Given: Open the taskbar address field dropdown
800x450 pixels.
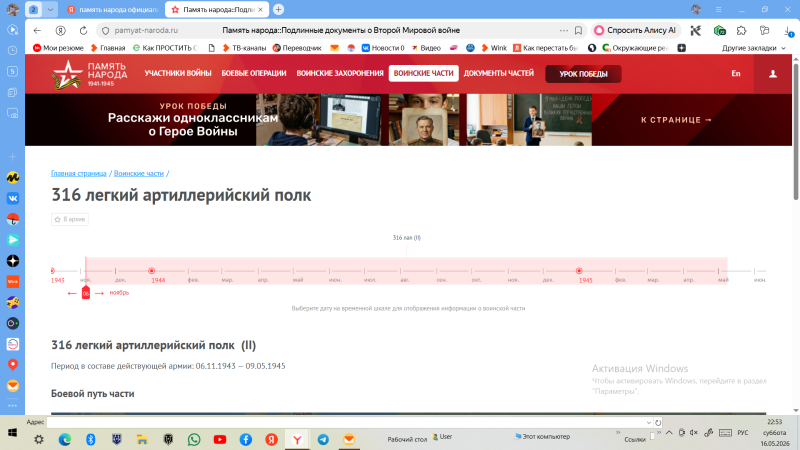Looking at the screenshot, I should [x=648, y=422].
